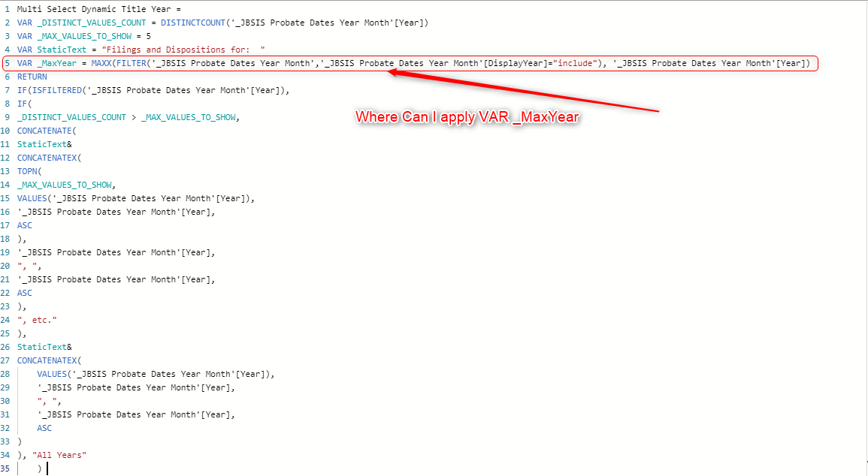Select the TOPN( function on line 13
Image resolution: width=868 pixels, height=476 pixels.
(29, 171)
